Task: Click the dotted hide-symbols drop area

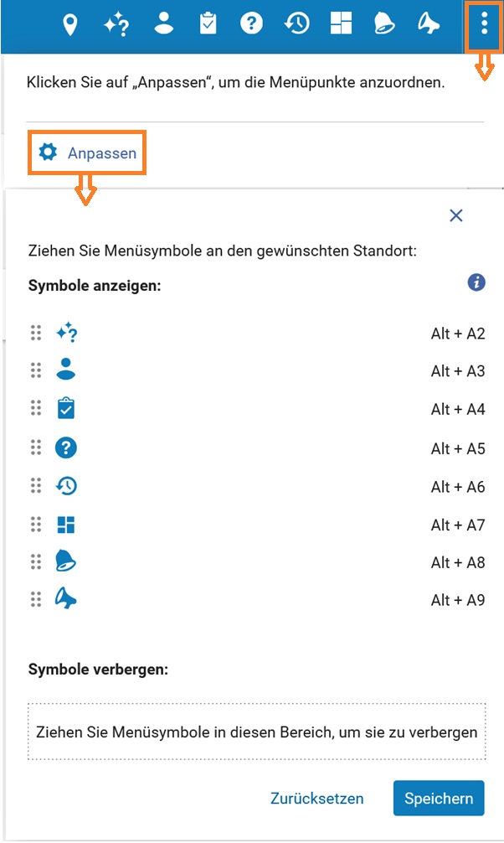Action: click(x=257, y=732)
